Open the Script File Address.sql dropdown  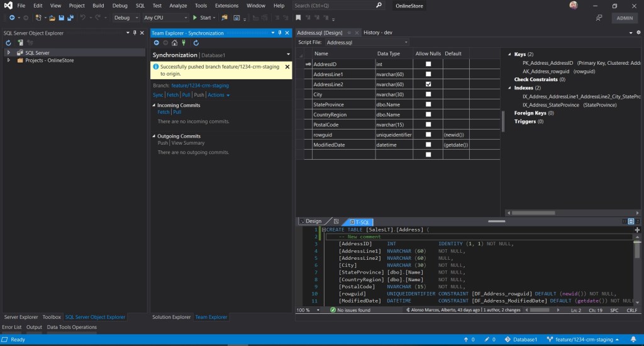tap(367, 42)
